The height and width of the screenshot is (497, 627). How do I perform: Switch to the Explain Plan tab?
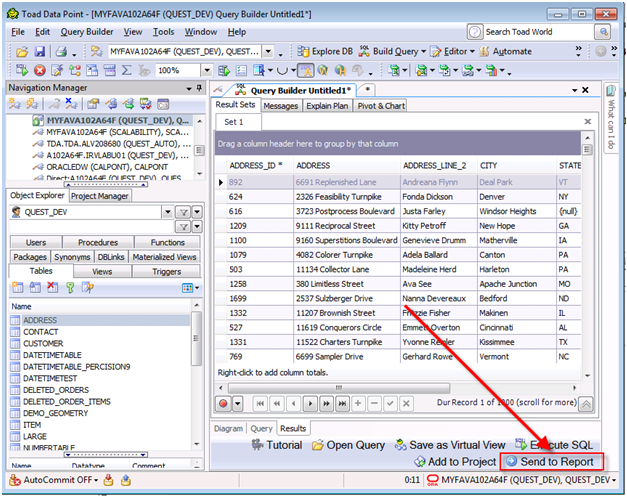pyautogui.click(x=327, y=106)
